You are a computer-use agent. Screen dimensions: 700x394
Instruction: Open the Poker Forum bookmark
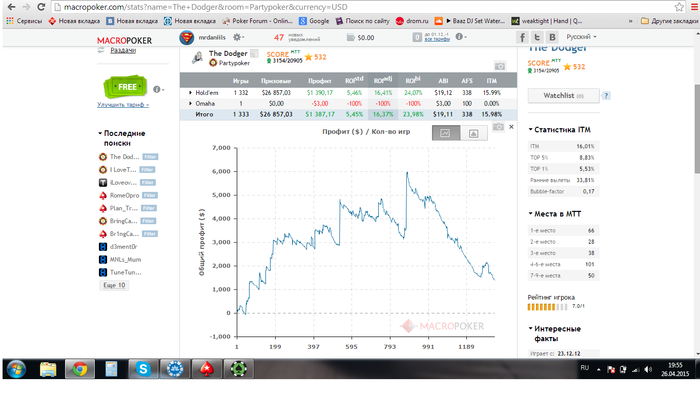pyautogui.click(x=257, y=21)
